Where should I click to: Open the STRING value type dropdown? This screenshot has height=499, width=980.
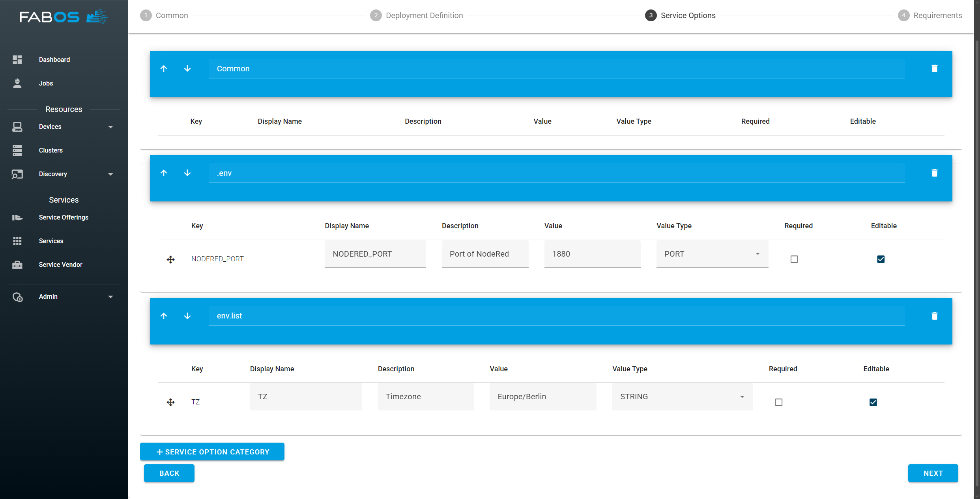coord(682,397)
